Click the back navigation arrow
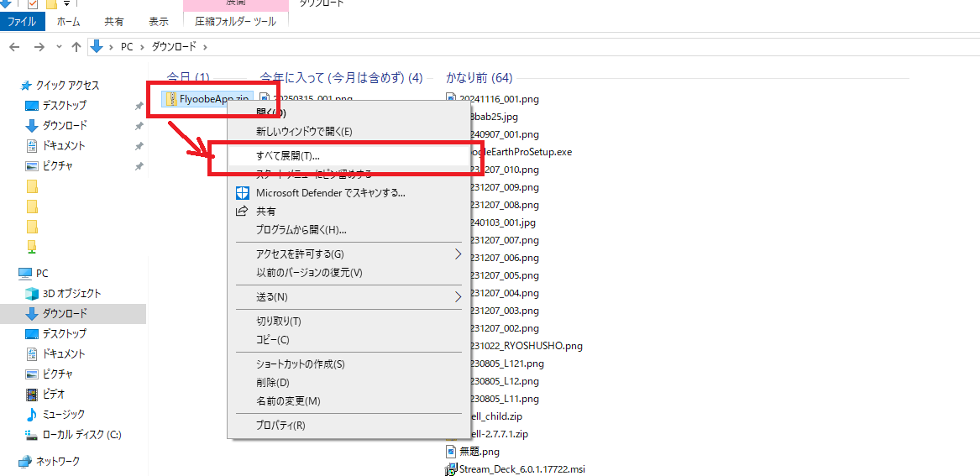The image size is (980, 476). (x=16, y=47)
